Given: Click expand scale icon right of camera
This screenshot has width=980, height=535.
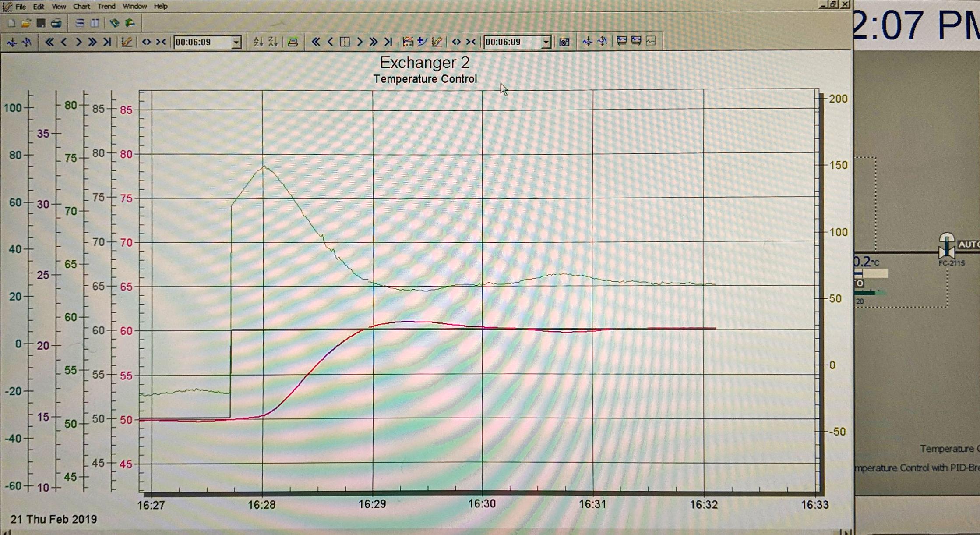Looking at the screenshot, I should (x=603, y=42).
